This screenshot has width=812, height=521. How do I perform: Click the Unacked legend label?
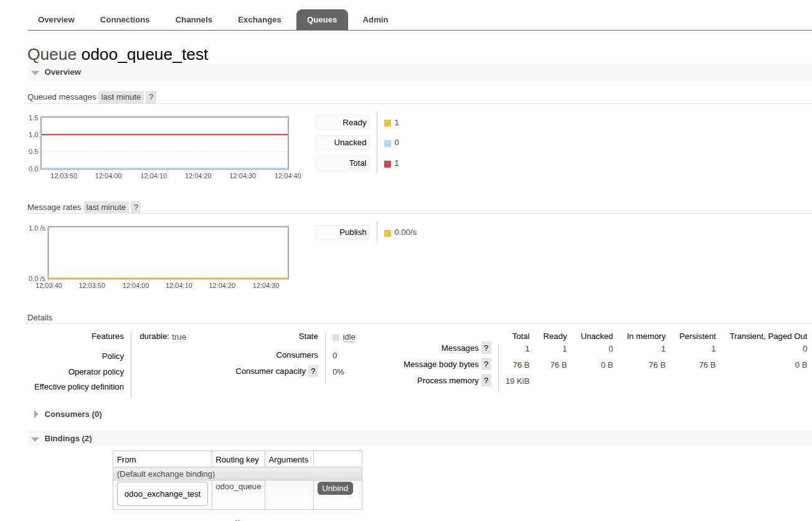tap(342, 143)
